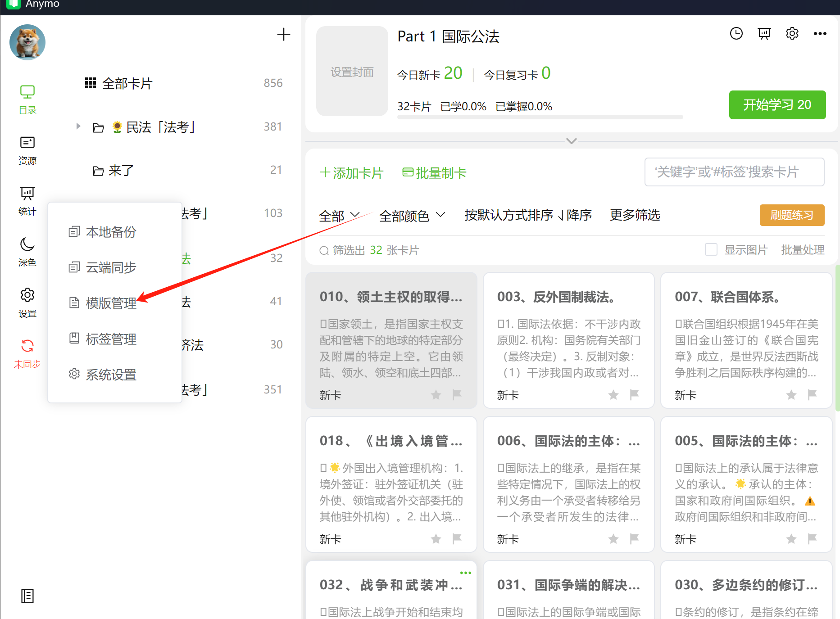840x619 pixels.
Task: Click the deck statistics presentation icon
Action: click(764, 33)
